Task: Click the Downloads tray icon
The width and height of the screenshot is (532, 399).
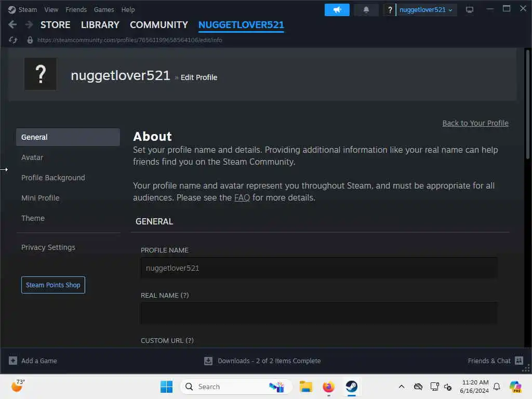Action: point(208,361)
